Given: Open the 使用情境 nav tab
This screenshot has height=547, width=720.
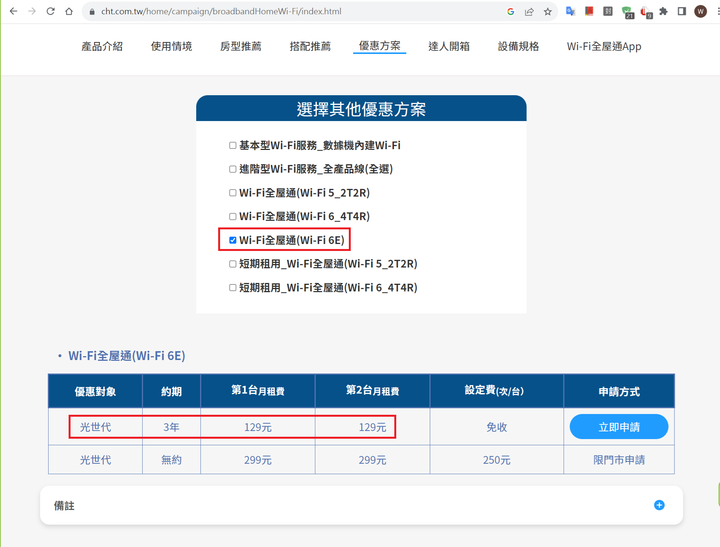Looking at the screenshot, I should tap(171, 46).
